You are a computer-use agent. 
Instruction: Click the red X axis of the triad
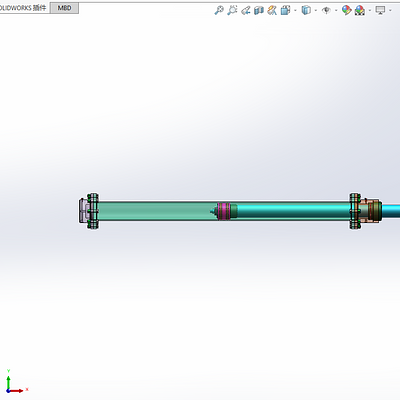pyautogui.click(x=17, y=390)
